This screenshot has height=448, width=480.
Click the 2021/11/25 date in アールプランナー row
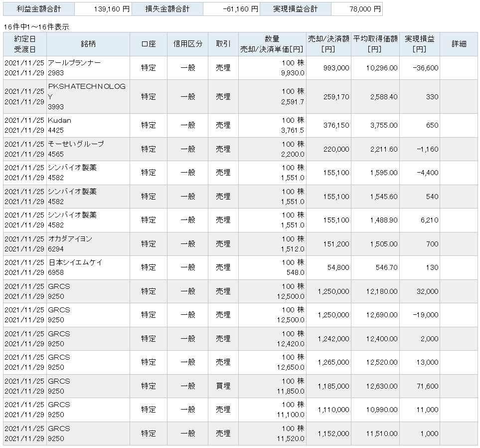24,63
